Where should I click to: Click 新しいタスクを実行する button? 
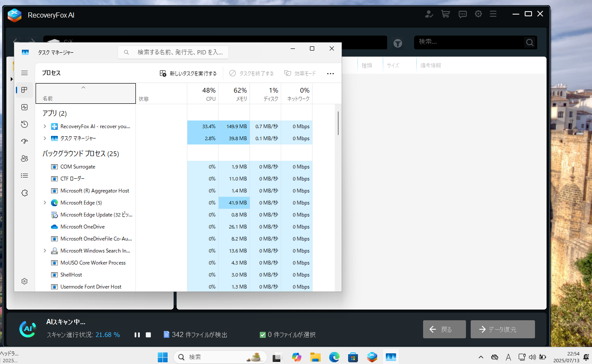click(188, 73)
